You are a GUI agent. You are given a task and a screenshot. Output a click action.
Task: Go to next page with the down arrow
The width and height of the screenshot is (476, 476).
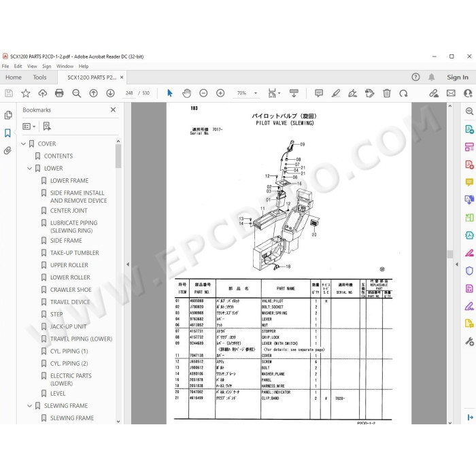click(x=110, y=93)
